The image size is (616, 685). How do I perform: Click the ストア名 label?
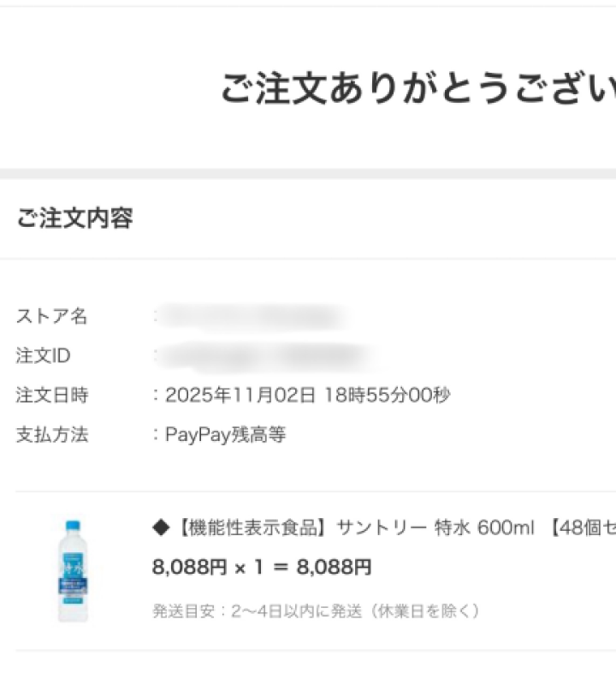coord(51,316)
